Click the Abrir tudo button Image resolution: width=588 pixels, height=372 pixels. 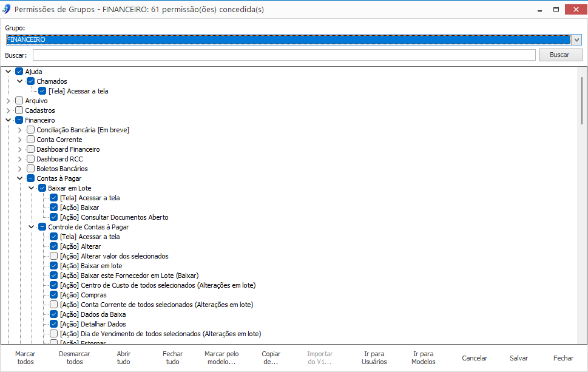[123, 358]
